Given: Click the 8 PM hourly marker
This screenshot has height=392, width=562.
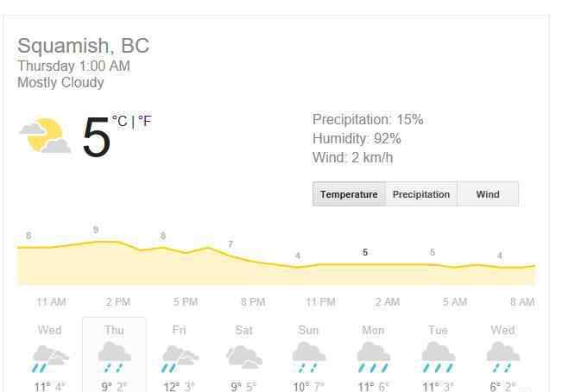Looking at the screenshot, I should coord(253,301).
